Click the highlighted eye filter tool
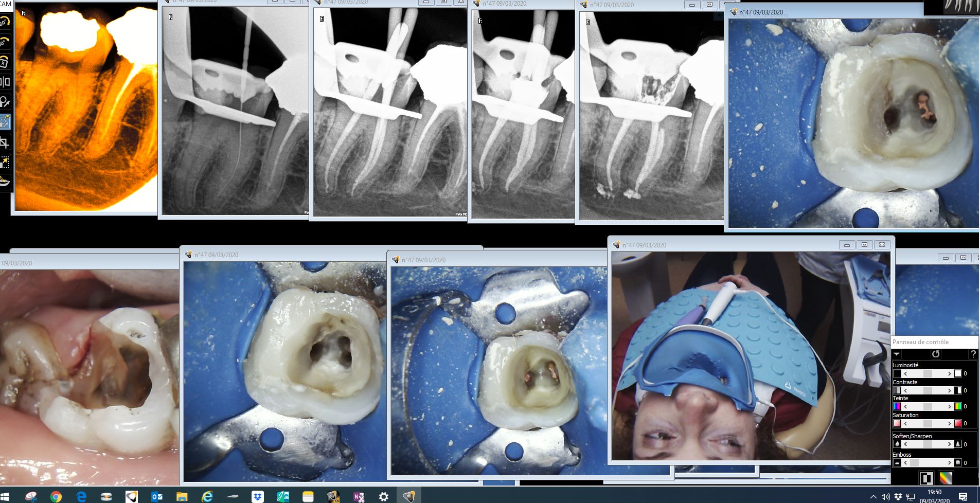This screenshot has width=980, height=503. tap(5, 122)
